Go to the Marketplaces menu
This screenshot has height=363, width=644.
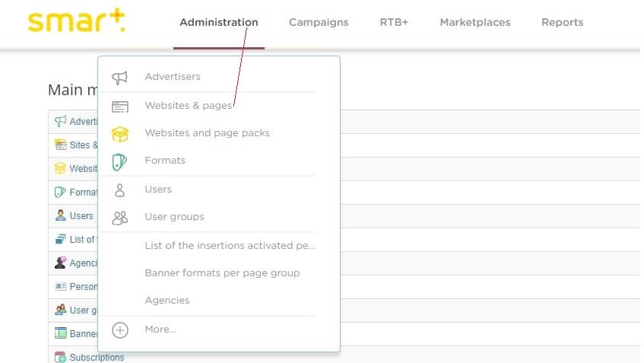pyautogui.click(x=475, y=22)
